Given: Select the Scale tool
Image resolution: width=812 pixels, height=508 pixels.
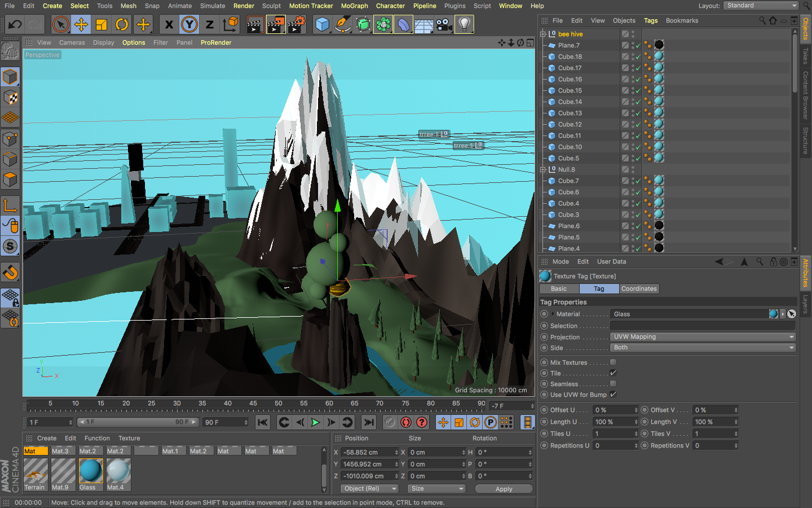Looking at the screenshot, I should point(101,24).
